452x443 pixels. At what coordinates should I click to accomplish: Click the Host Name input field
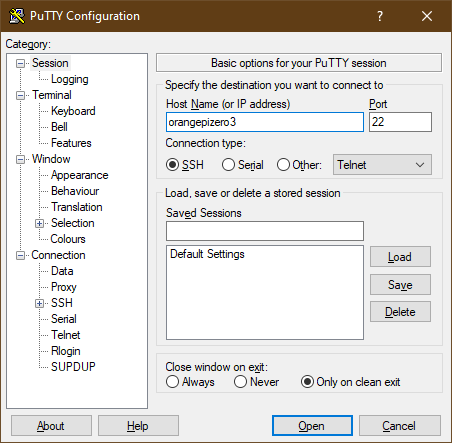pos(265,122)
